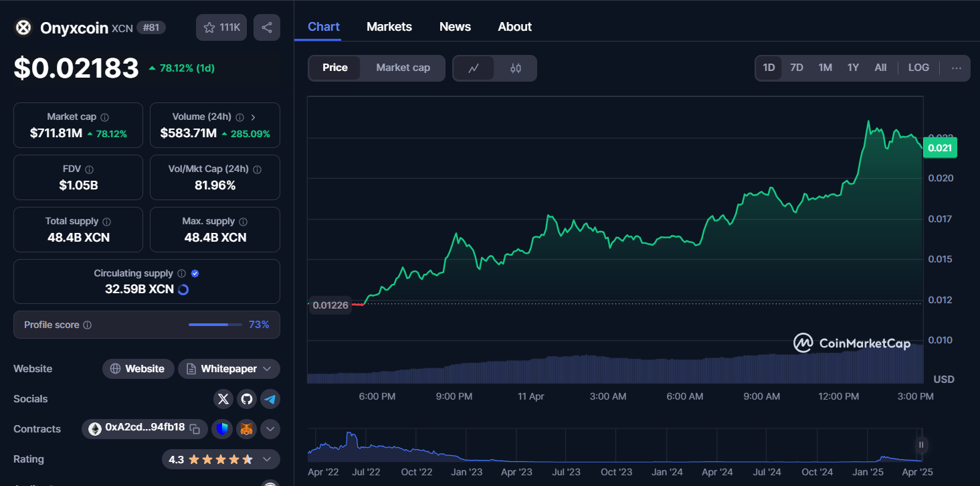This screenshot has height=486, width=980.
Task: Toggle LOG scale on the chart
Action: (918, 68)
